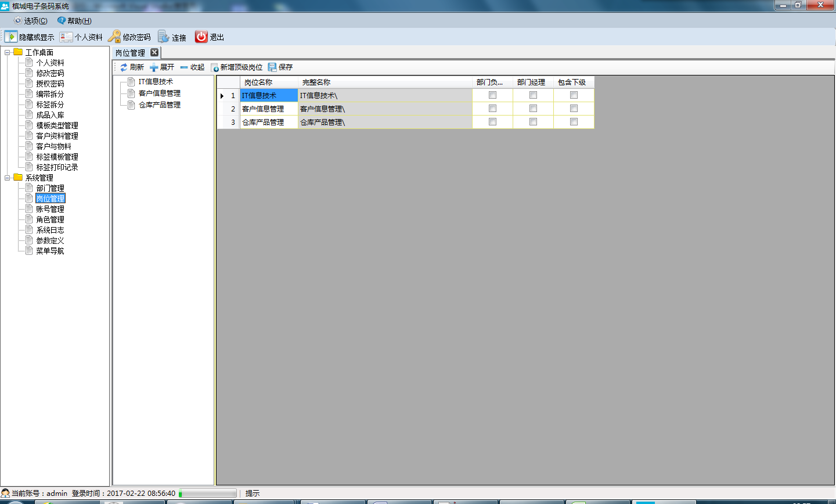Click the 刷新 refresh icon

pyautogui.click(x=124, y=67)
